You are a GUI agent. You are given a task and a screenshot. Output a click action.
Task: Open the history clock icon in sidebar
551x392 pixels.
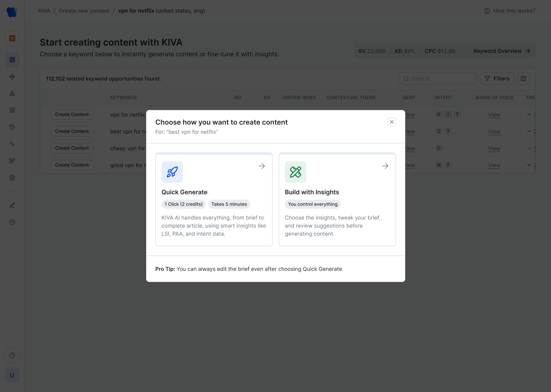tap(12, 127)
